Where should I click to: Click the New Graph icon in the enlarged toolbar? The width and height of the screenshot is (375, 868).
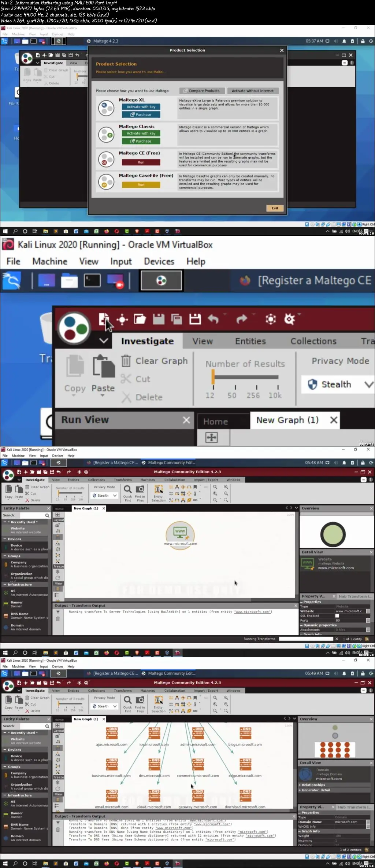click(x=104, y=319)
